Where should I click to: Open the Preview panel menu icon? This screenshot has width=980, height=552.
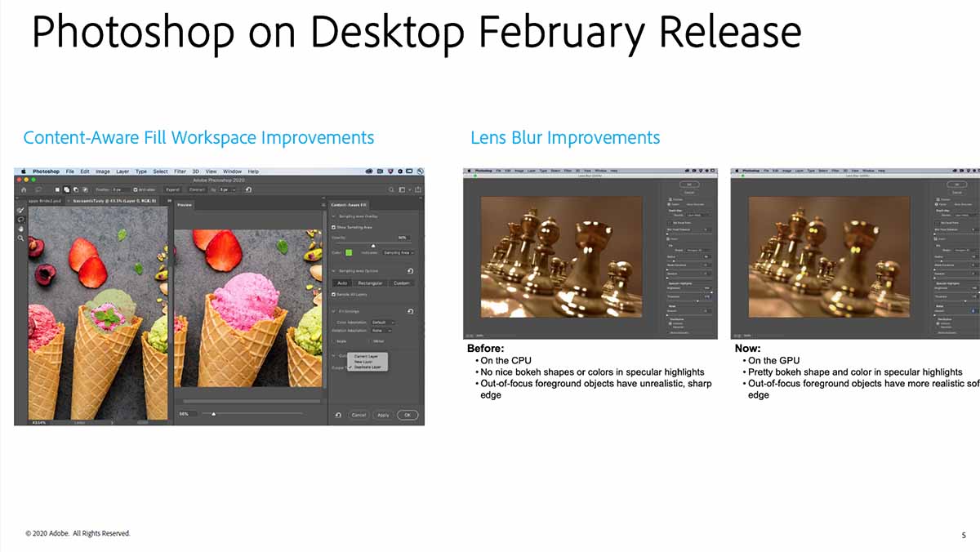[323, 205]
